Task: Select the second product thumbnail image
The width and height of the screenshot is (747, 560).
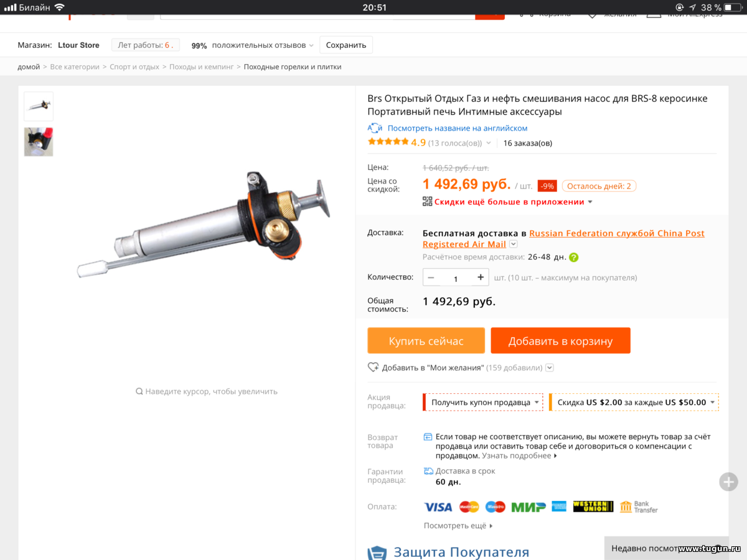Action: 39,142
